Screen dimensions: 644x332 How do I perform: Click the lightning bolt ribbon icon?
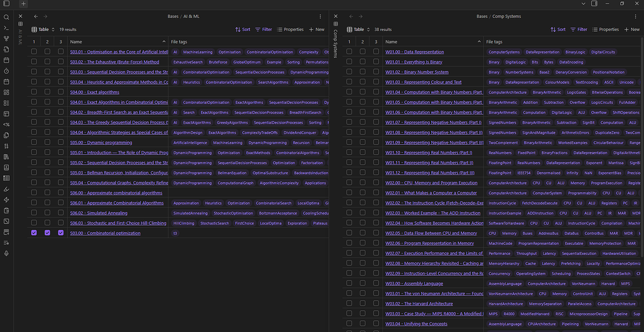tap(6, 200)
